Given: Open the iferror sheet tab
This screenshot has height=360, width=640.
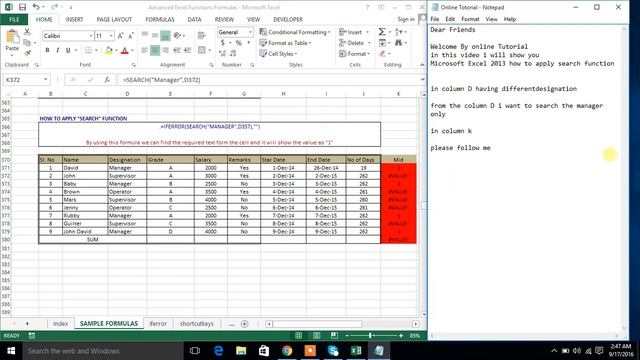Looking at the screenshot, I should (x=158, y=323).
